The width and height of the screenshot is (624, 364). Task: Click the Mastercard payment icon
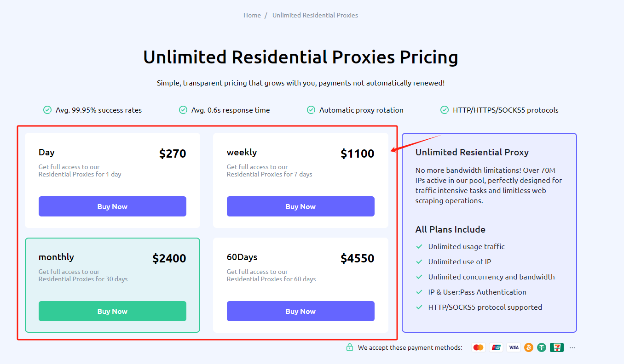click(479, 347)
